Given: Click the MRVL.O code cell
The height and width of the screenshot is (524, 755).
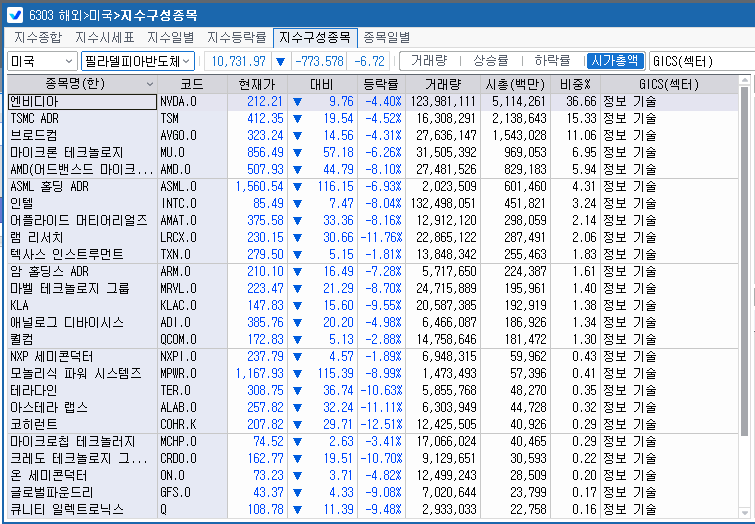Looking at the screenshot, I should pos(192,288).
